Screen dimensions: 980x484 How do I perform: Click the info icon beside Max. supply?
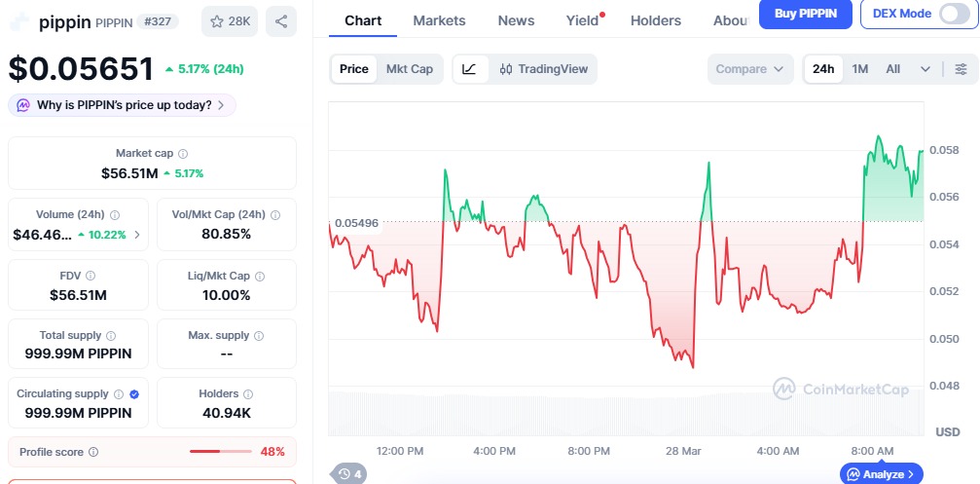tap(259, 336)
